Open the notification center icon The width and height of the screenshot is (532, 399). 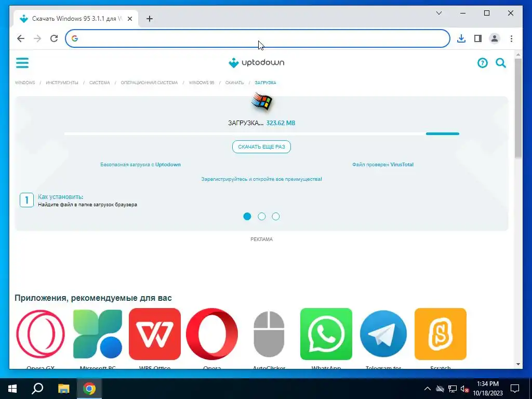pos(515,389)
